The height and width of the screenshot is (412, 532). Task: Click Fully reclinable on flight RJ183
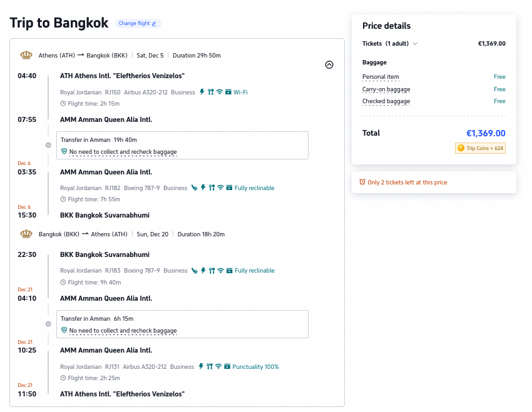coord(255,270)
